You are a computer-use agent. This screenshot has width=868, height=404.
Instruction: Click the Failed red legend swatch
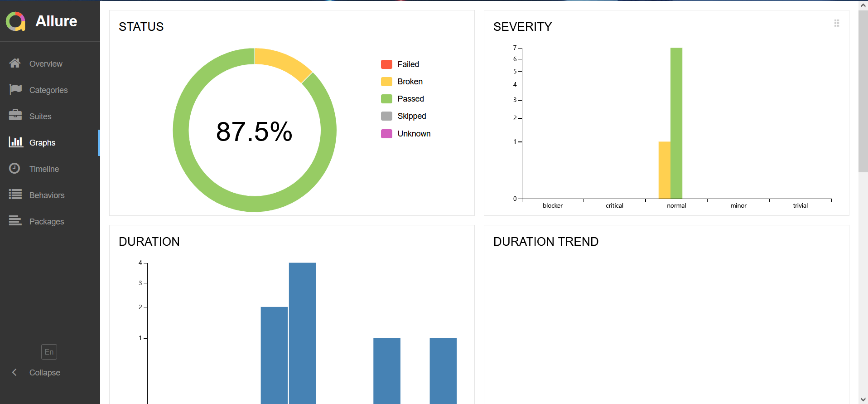[x=386, y=64]
